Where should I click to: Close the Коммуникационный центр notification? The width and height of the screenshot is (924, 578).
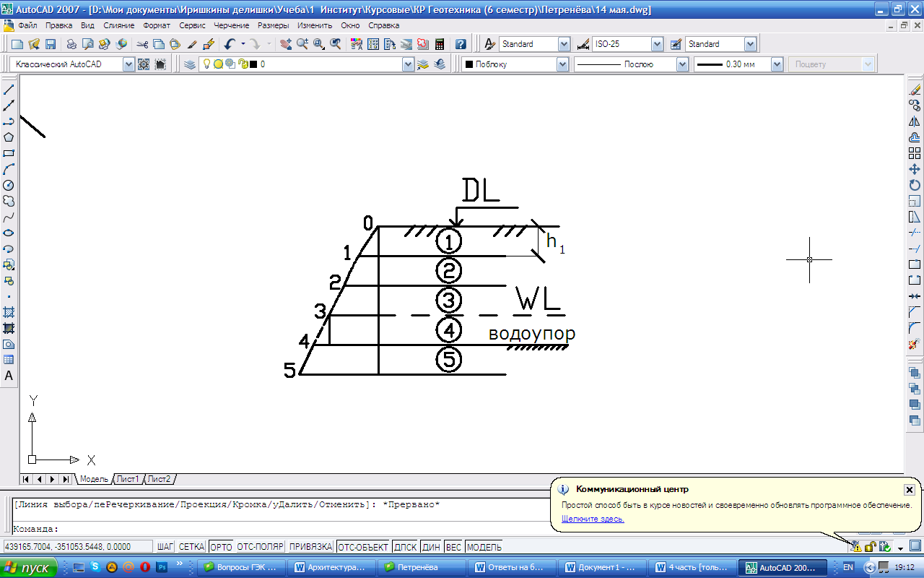pyautogui.click(x=909, y=490)
